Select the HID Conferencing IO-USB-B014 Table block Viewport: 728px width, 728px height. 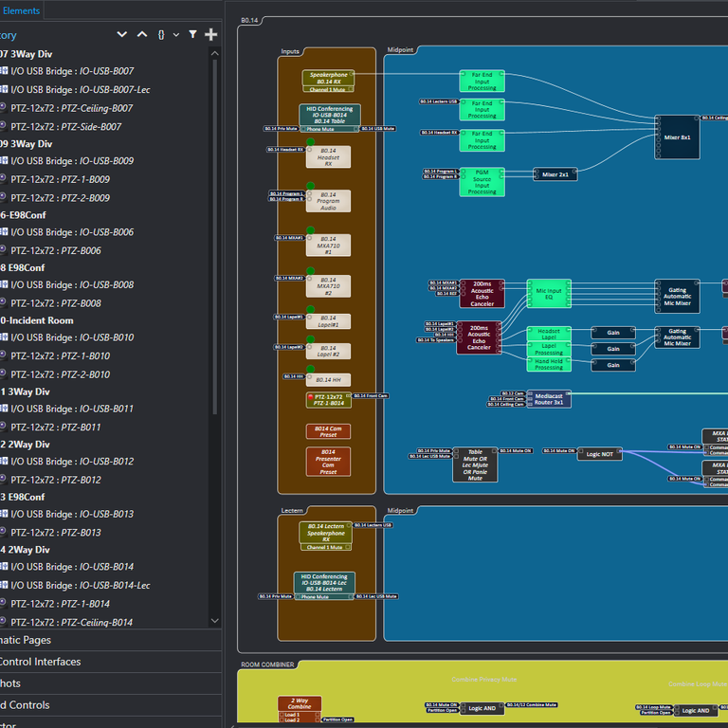[329, 118]
